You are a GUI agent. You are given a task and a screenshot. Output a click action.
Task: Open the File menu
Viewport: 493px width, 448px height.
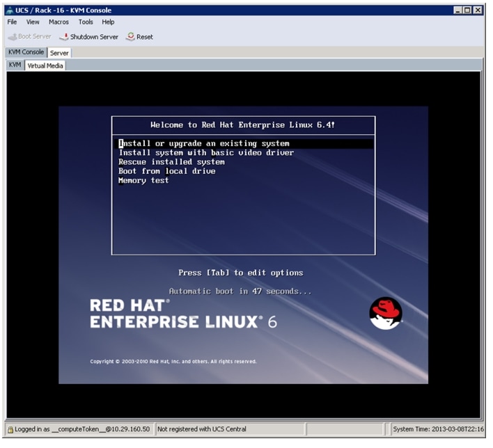pyautogui.click(x=12, y=22)
